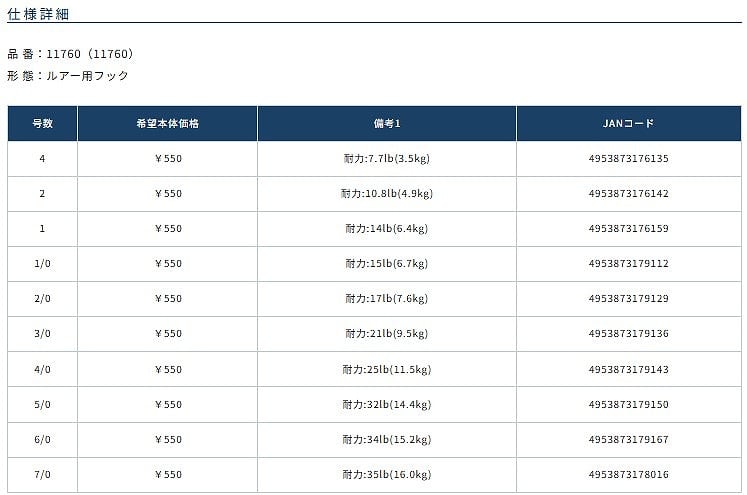This screenshot has height=495, width=747.
Task: Click the 形態:ルアー用フック text
Action: (68, 76)
